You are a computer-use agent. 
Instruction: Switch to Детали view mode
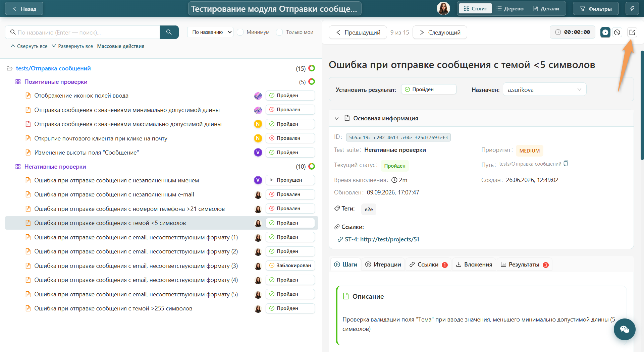(x=546, y=9)
